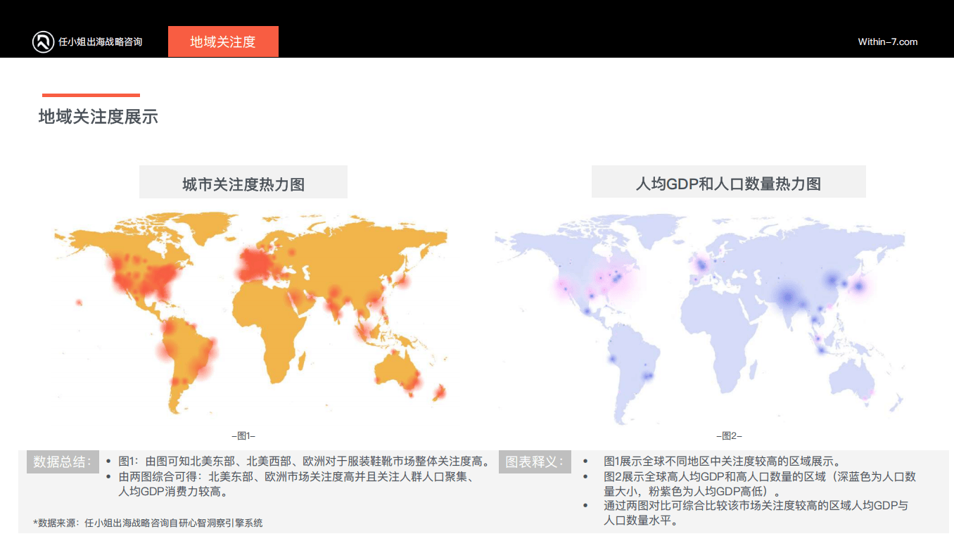Click the 地域关注度展示 page heading
The width and height of the screenshot is (954, 560).
coord(98,117)
